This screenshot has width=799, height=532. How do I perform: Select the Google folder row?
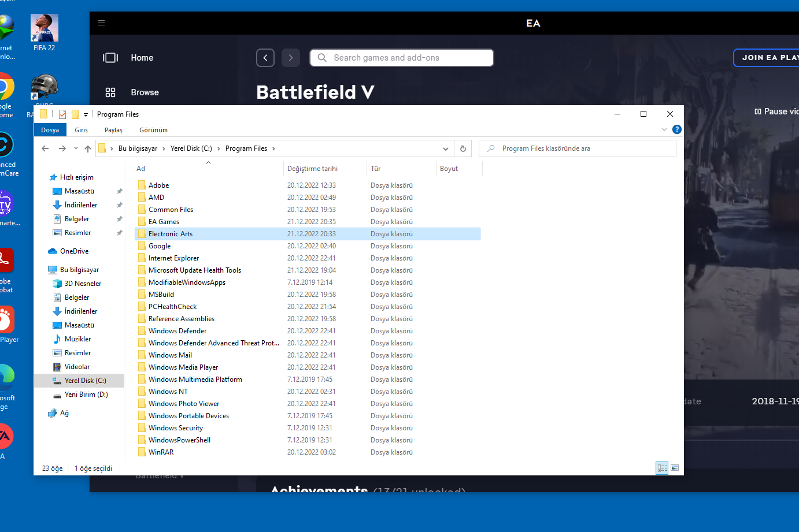[307, 246]
